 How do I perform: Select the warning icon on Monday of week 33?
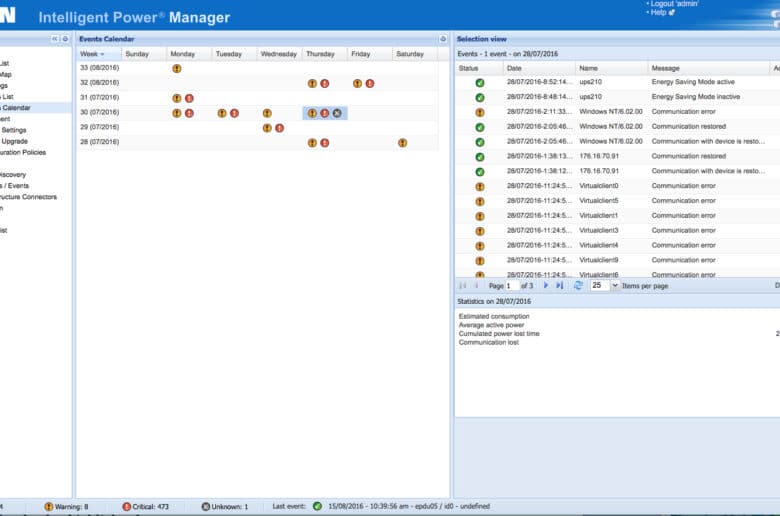point(177,69)
